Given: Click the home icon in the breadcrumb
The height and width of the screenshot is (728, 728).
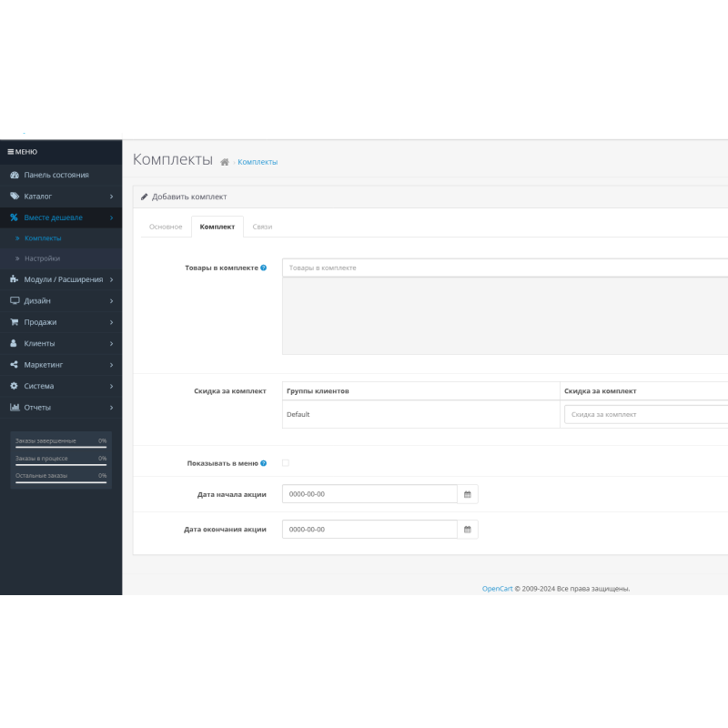Looking at the screenshot, I should pyautogui.click(x=223, y=161).
